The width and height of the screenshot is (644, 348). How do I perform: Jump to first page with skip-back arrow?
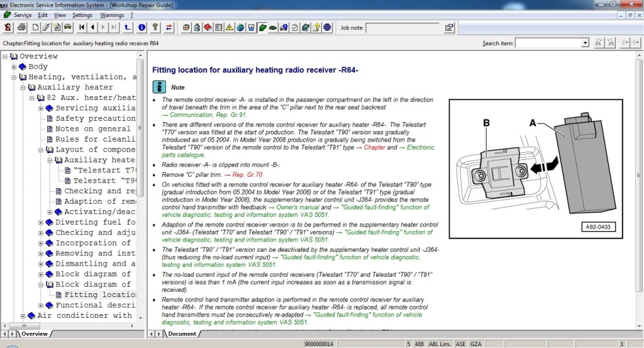82,28
